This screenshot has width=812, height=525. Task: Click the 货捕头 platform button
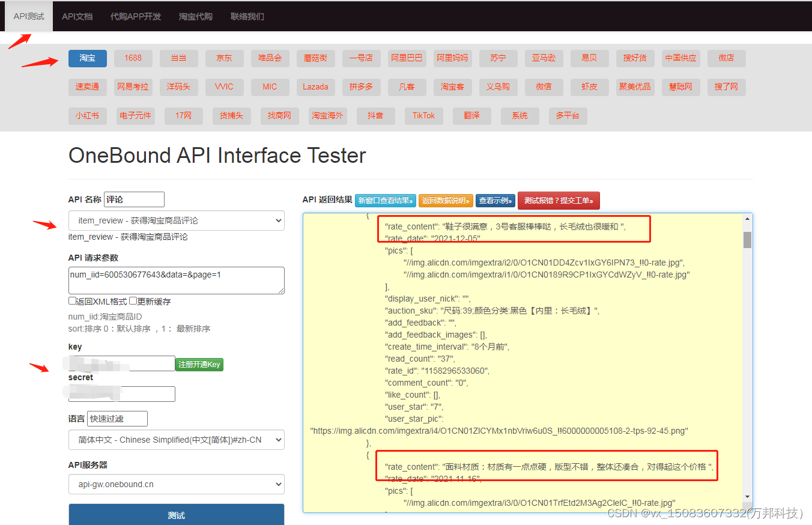point(232,116)
